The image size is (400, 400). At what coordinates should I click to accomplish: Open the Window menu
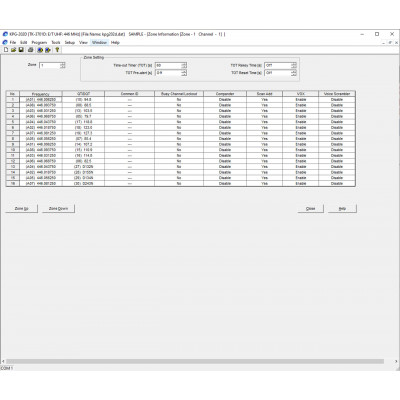(x=99, y=43)
